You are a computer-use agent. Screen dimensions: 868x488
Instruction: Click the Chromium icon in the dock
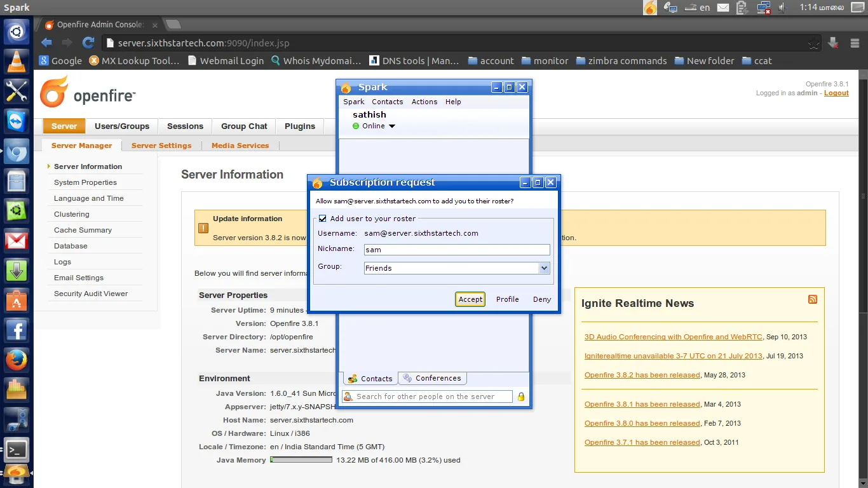coord(17,152)
